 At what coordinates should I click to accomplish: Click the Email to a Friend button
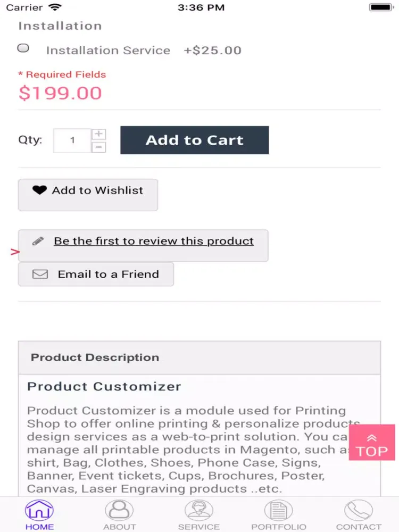96,275
